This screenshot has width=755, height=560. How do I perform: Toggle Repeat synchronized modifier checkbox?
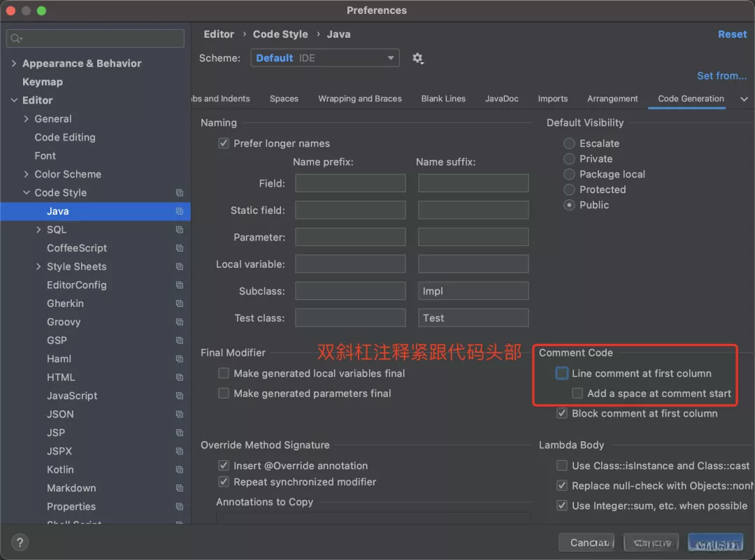pyautogui.click(x=224, y=482)
